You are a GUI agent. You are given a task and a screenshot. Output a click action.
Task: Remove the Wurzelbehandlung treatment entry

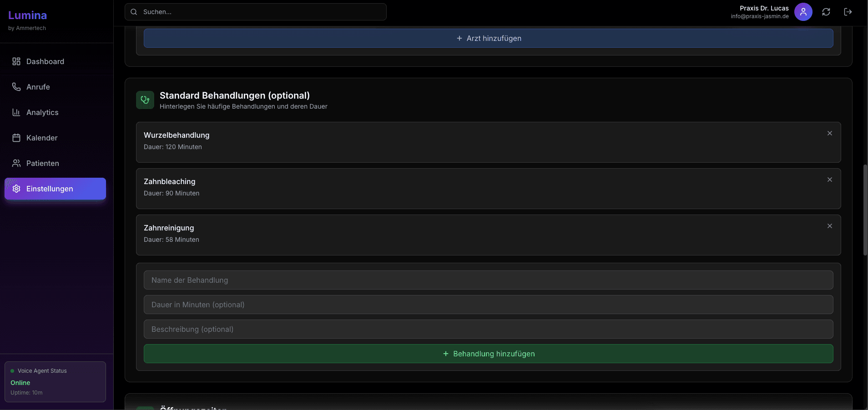829,133
